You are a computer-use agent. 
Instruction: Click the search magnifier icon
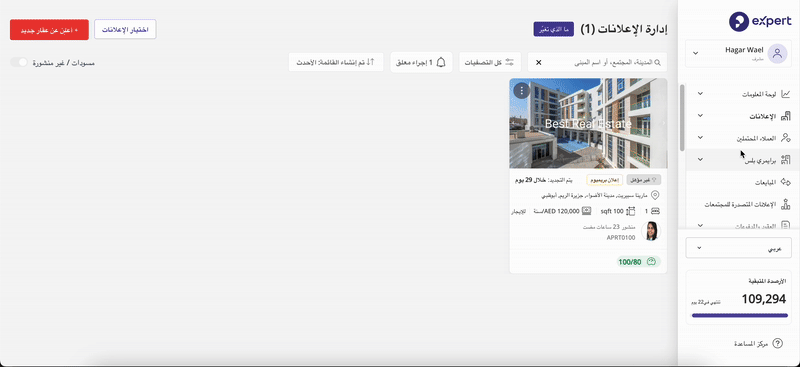(x=658, y=62)
